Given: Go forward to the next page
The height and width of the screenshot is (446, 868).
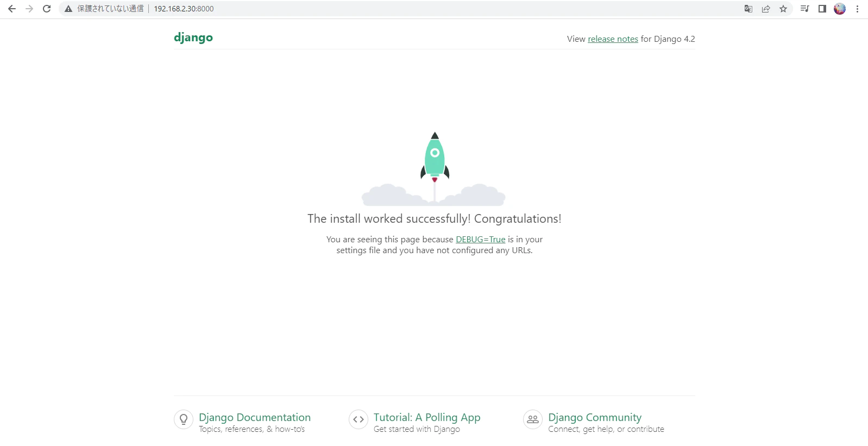Looking at the screenshot, I should [29, 9].
